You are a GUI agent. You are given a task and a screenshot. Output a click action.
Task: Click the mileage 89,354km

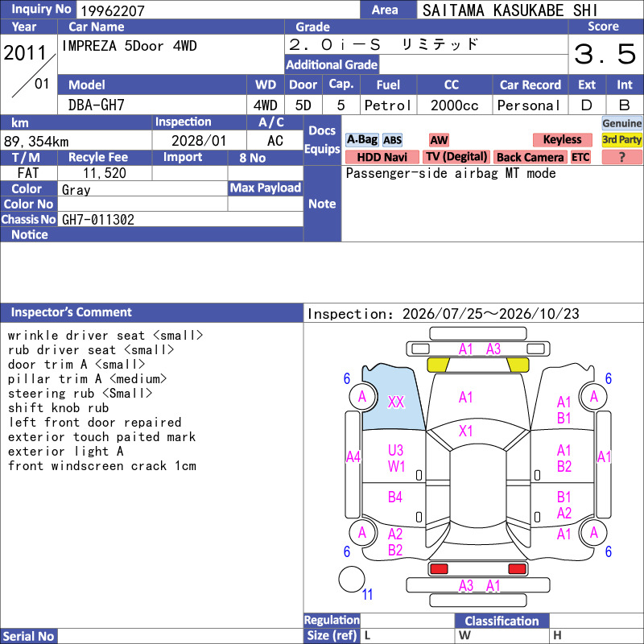click(x=36, y=142)
